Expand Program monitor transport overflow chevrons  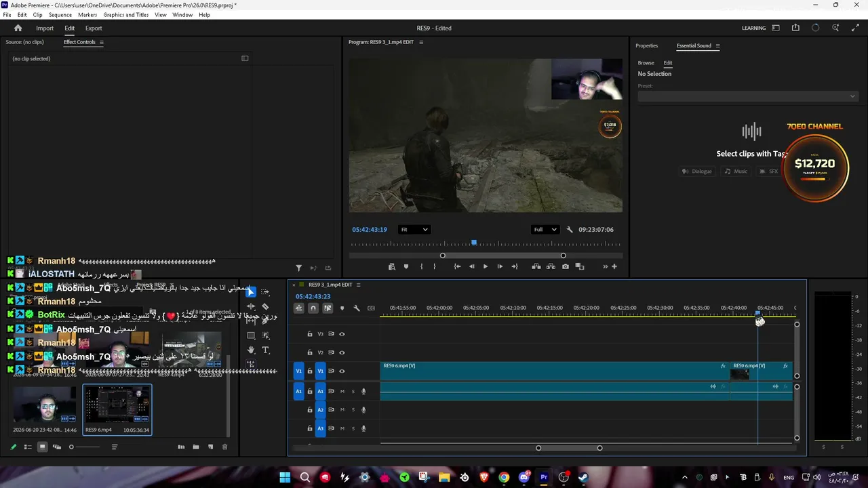point(606,266)
